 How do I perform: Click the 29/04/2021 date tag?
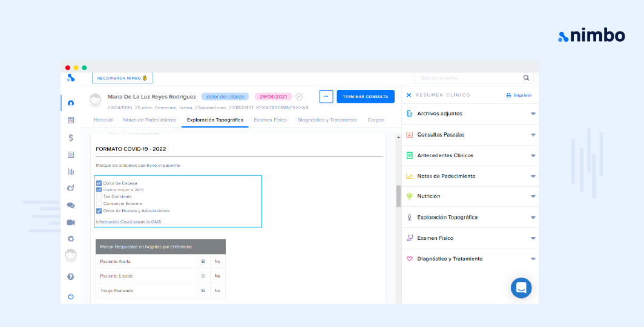273,97
